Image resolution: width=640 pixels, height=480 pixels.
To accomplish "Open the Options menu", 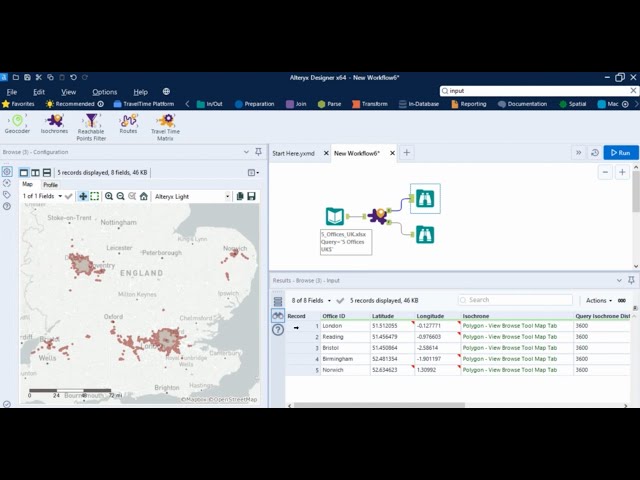I will tap(104, 92).
